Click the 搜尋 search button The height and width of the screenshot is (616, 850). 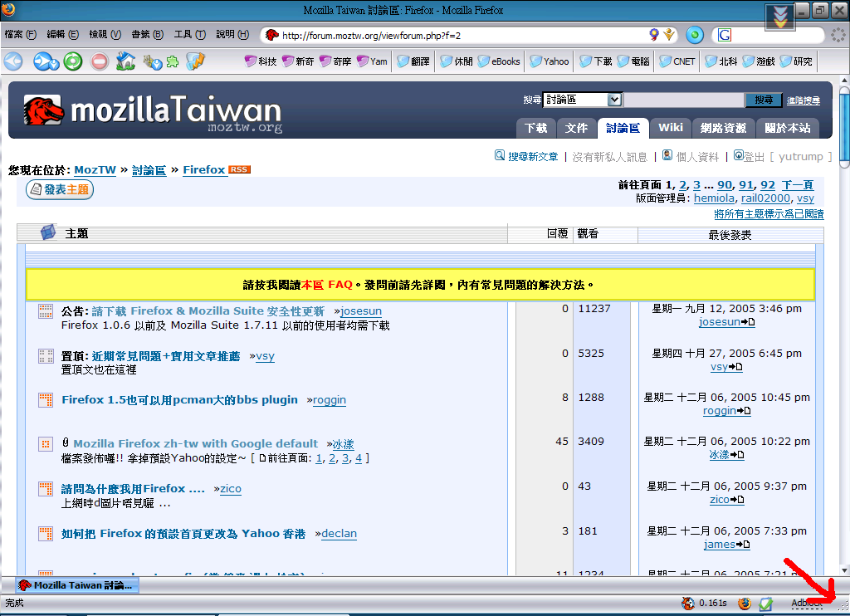763,100
